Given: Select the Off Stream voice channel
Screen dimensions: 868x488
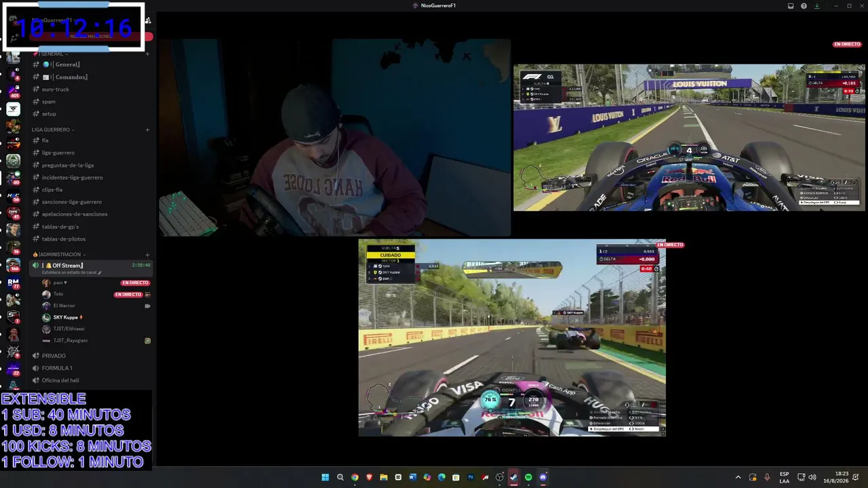Looking at the screenshot, I should click(91, 268).
